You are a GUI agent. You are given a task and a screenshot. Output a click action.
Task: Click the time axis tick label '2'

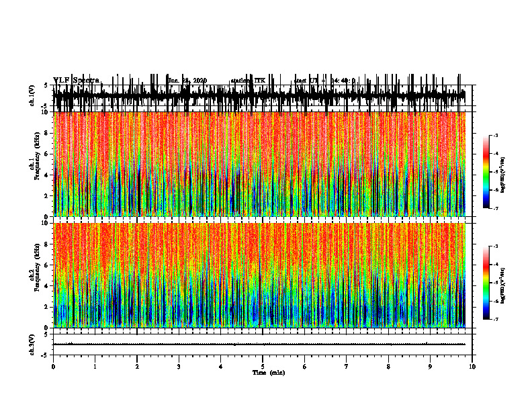click(x=137, y=367)
